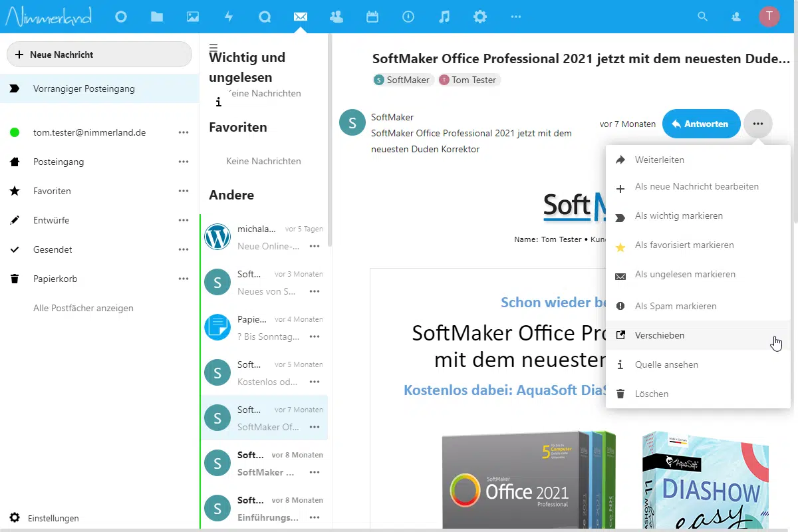Screen dimensions: 798x532
Task: Click the Mail envelope icon in top bar
Action: coord(301,17)
